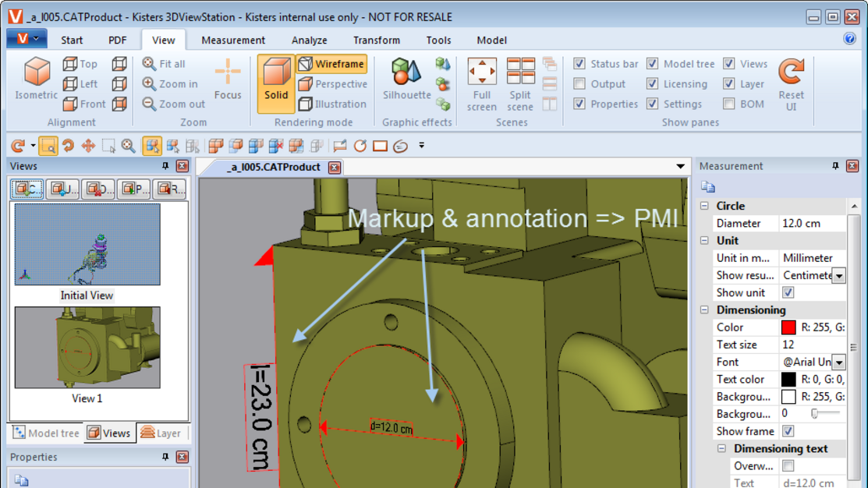Collapse the Unit section

704,241
